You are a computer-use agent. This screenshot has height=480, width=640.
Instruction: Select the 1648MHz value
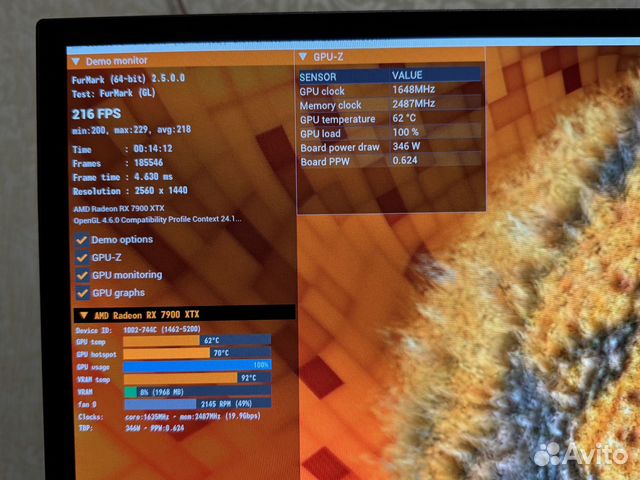pos(413,89)
